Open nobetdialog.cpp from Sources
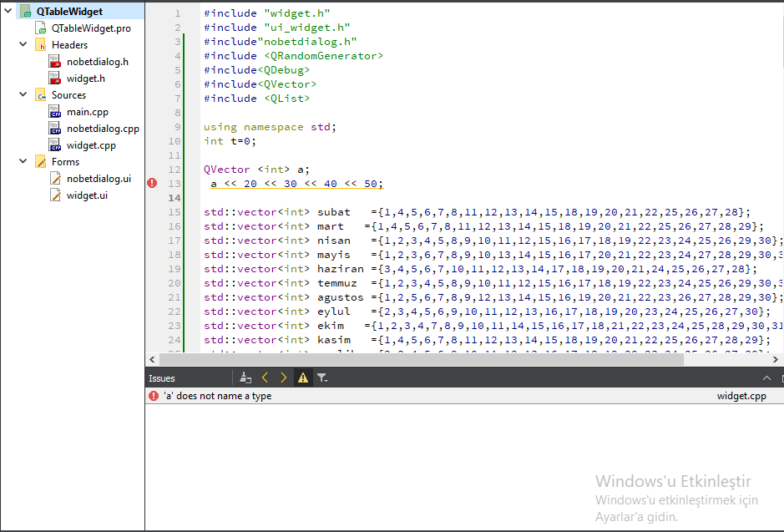 [103, 129]
